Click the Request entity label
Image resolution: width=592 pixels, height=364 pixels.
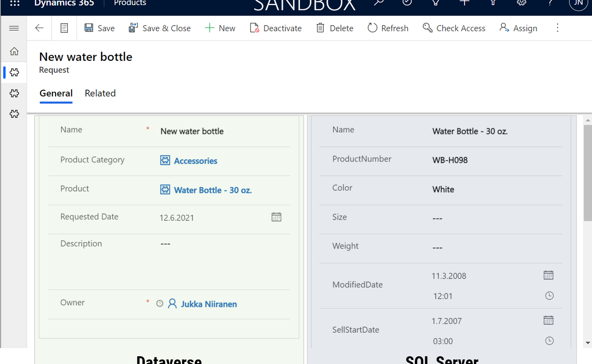click(x=54, y=70)
